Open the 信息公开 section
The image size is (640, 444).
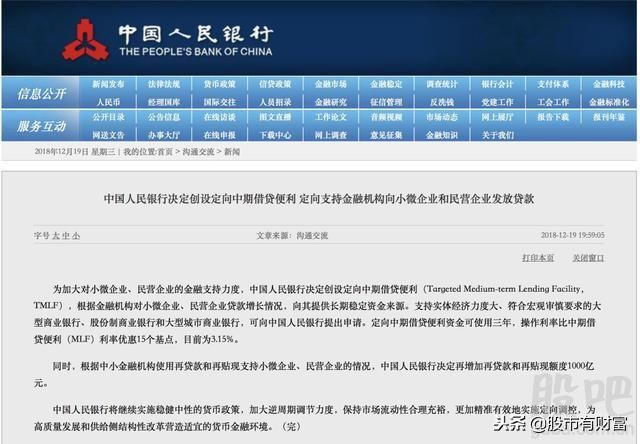41,94
